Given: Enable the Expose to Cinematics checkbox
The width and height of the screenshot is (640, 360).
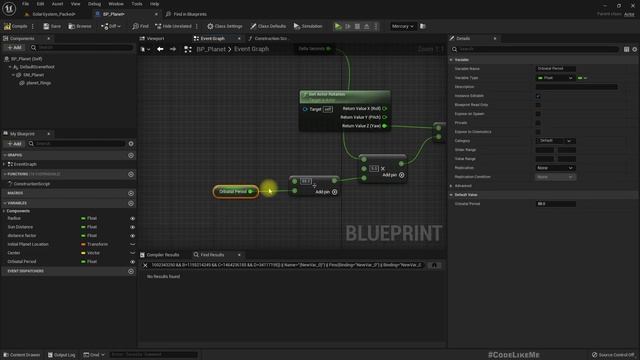Looking at the screenshot, I should [538, 132].
